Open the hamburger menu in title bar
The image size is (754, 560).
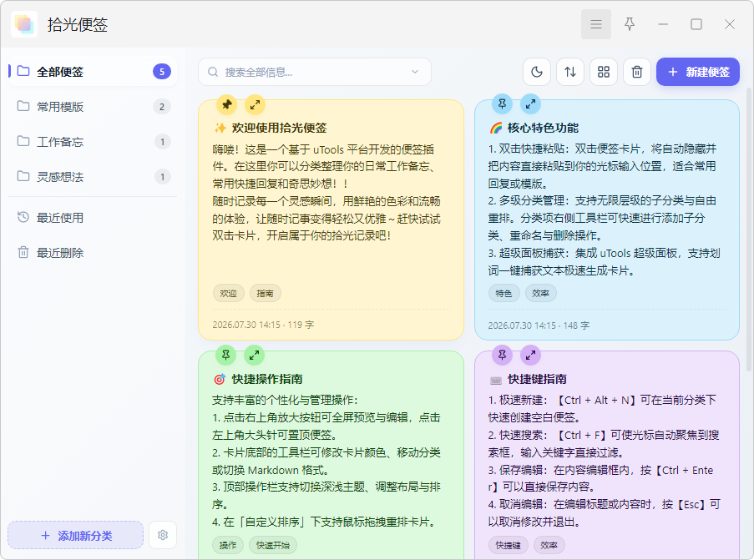pos(596,24)
